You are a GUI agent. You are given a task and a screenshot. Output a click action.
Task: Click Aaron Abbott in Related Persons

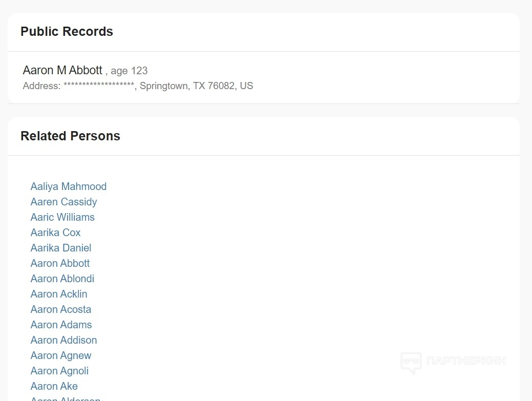click(x=60, y=263)
